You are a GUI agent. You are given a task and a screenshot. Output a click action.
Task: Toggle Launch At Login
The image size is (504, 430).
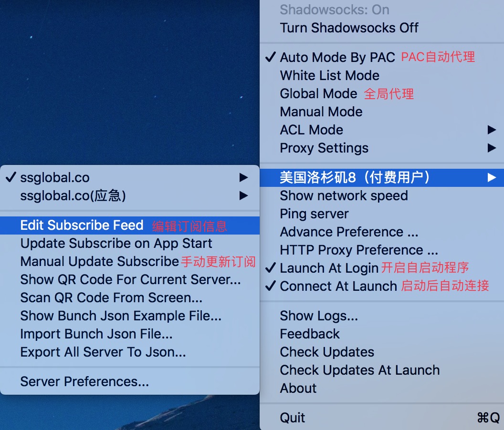381,268
